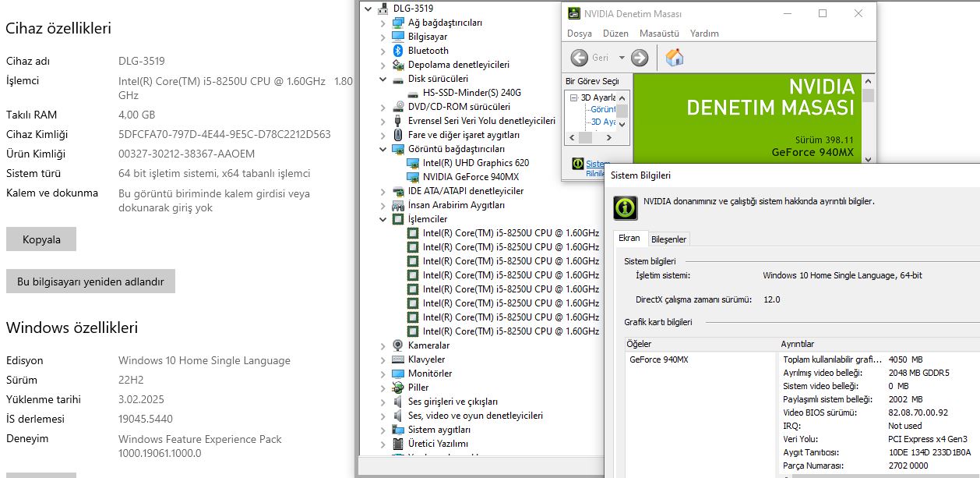
Task: Collapse the DLG-3519 root node
Action: tap(368, 9)
